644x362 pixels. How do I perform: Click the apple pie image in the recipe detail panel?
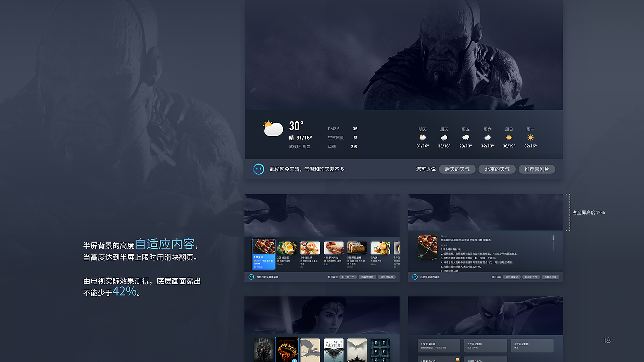(x=427, y=247)
